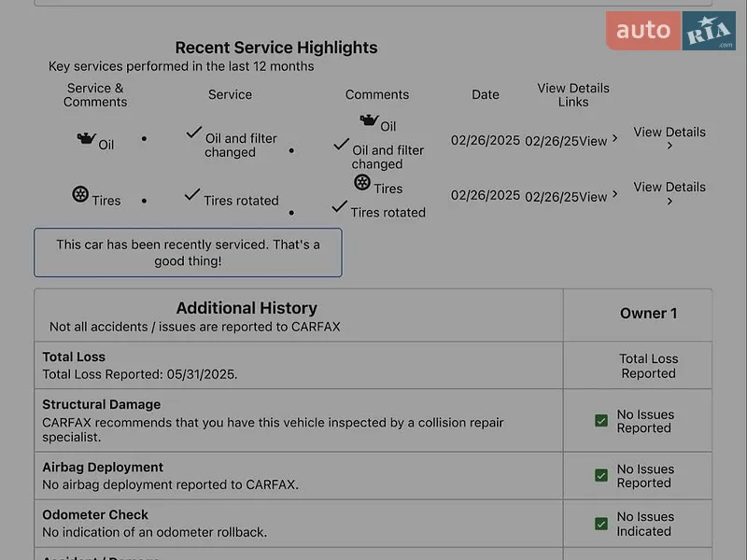747x560 pixels.
Task: Click 'No indication of an odometer rollback.' text
Action: [x=154, y=532]
